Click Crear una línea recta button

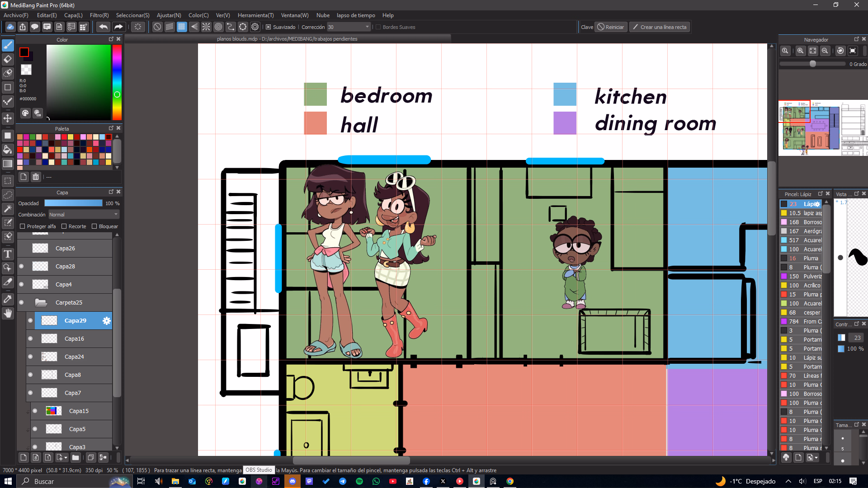659,27
